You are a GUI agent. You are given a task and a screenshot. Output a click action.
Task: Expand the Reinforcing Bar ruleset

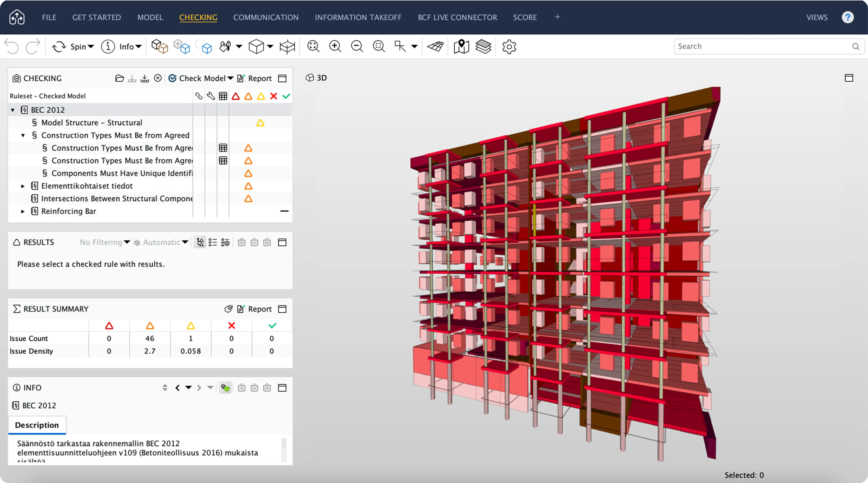point(23,211)
